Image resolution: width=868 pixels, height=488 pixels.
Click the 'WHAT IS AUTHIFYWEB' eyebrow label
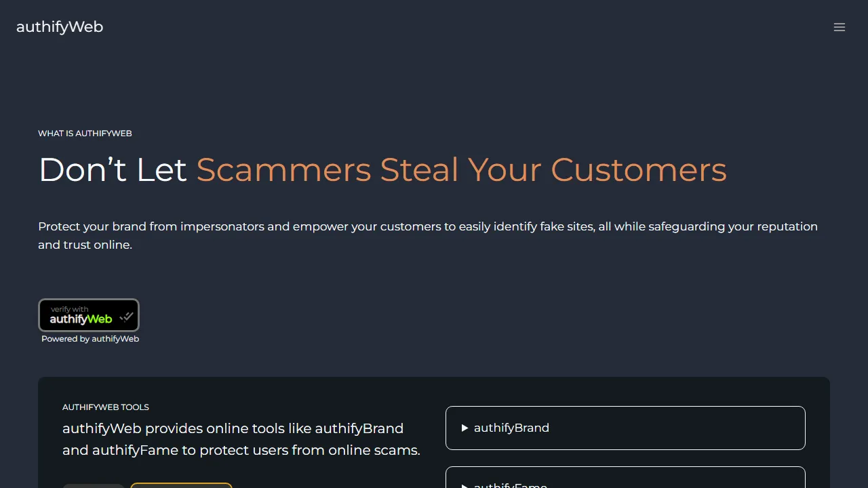click(85, 133)
